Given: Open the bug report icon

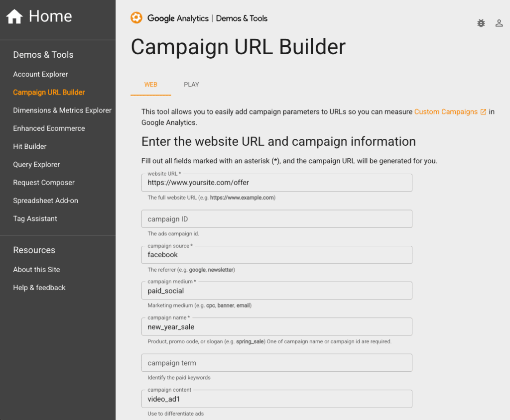Looking at the screenshot, I should coord(481,23).
